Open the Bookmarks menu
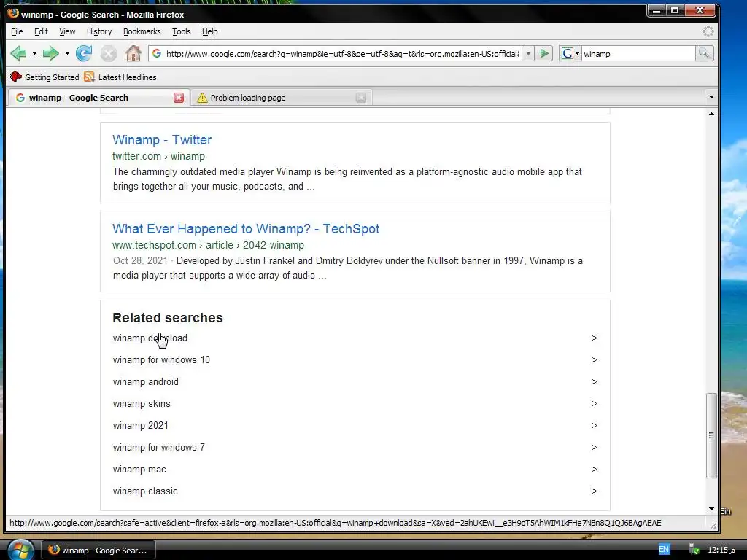This screenshot has height=560, width=747. [142, 31]
